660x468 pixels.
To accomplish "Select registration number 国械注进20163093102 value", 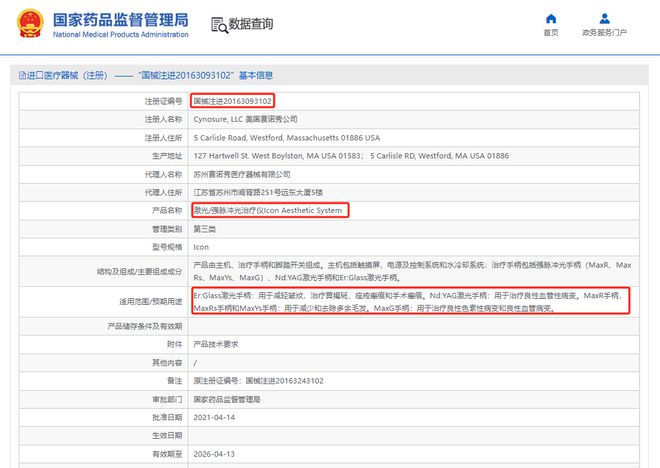I will (232, 101).
